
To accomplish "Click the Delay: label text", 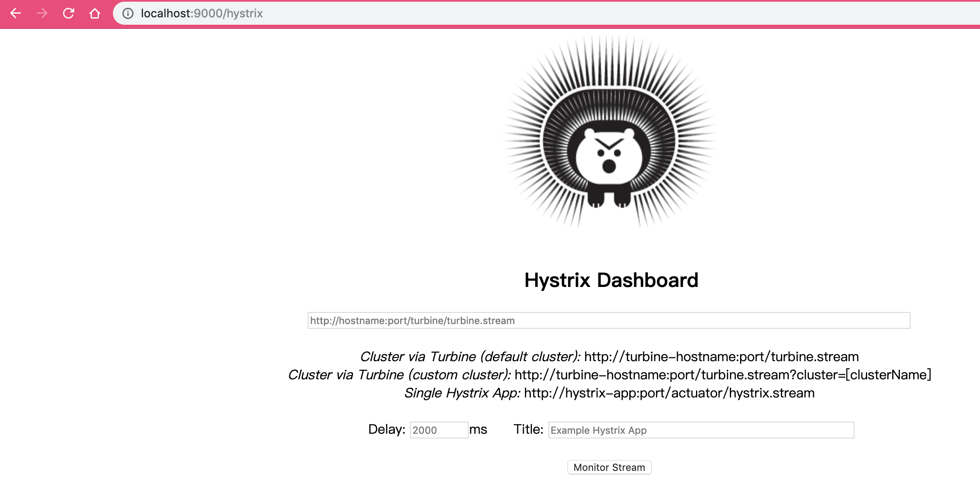I will 387,430.
